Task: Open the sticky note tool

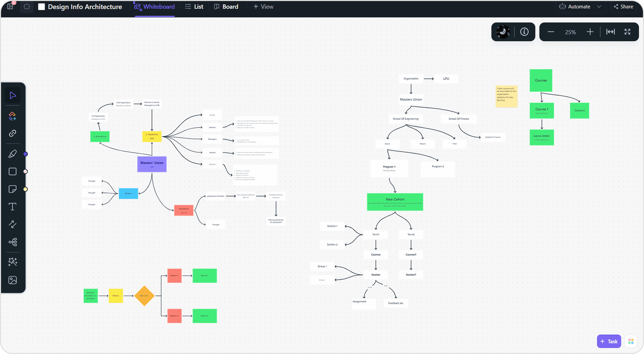Action: (12, 189)
